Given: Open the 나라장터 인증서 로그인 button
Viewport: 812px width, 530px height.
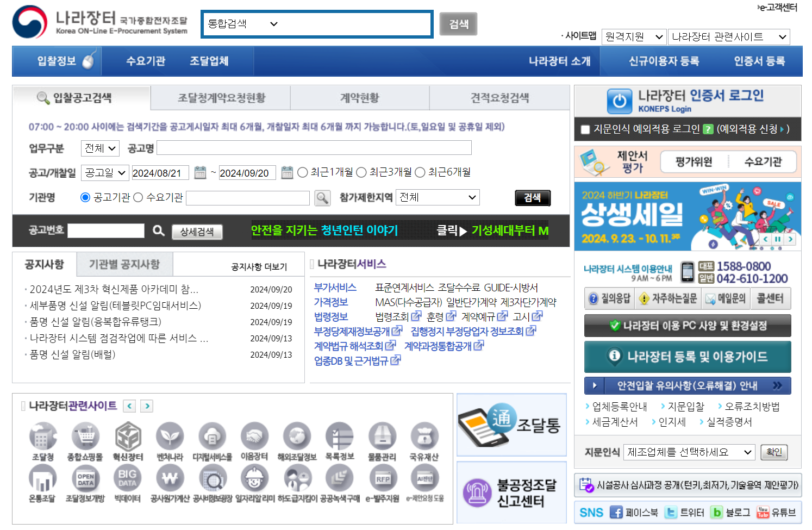Looking at the screenshot, I should pos(688,101).
